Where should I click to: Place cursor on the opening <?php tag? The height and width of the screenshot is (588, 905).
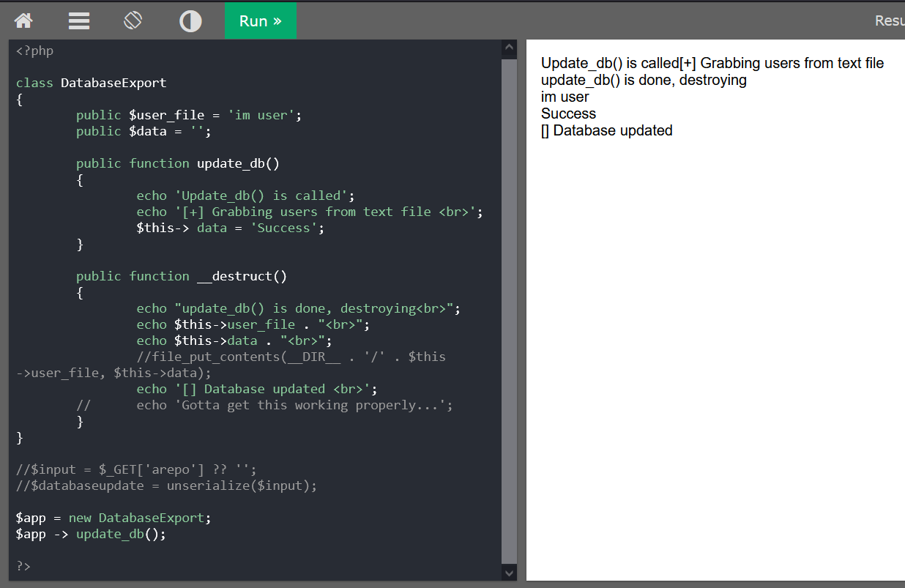pos(35,51)
